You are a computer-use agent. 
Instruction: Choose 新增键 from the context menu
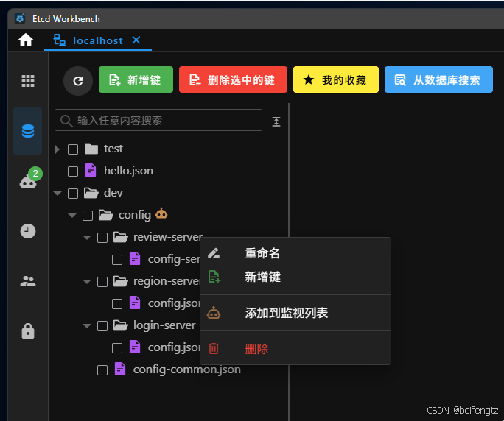tap(295, 277)
